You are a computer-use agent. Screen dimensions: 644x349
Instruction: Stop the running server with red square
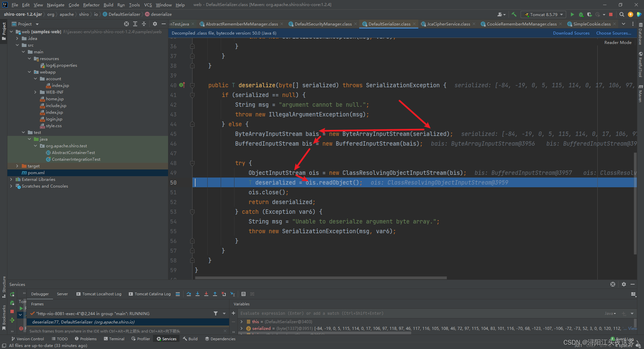point(611,14)
